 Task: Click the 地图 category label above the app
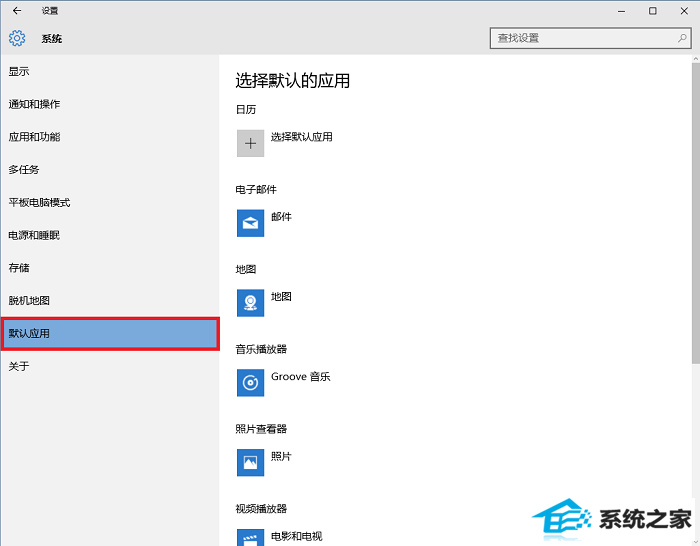[246, 270]
